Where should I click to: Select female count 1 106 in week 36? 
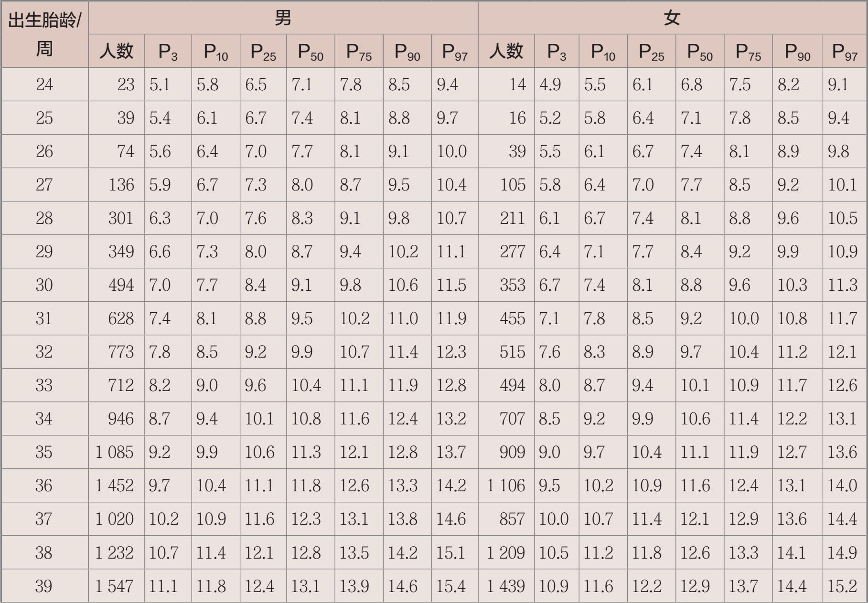click(506, 486)
